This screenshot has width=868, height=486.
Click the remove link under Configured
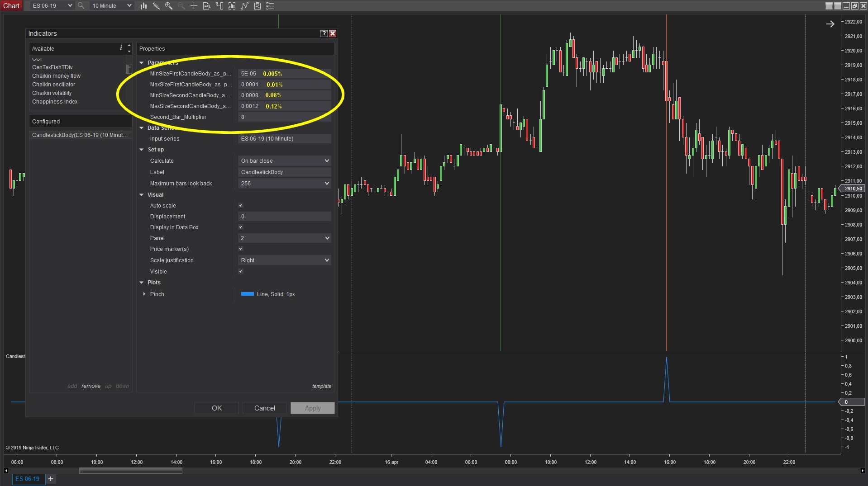tap(91, 386)
